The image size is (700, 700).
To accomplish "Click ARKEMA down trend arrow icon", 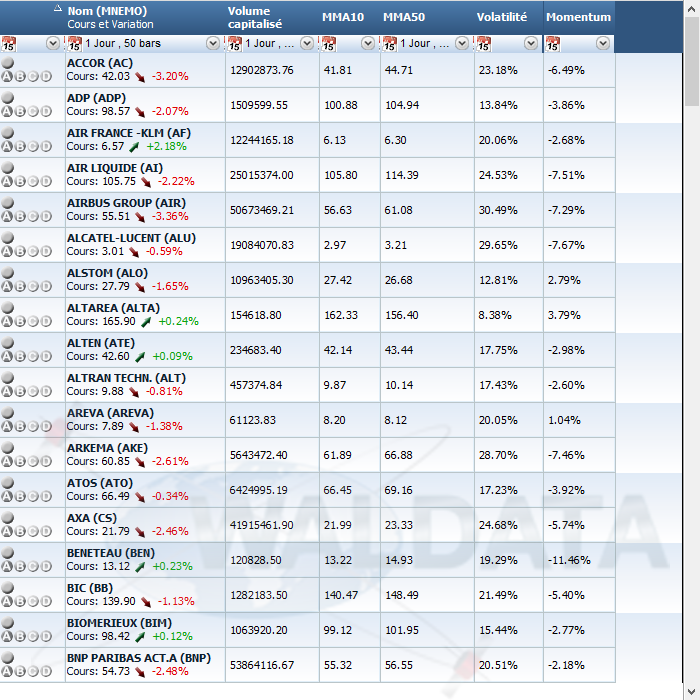I will 140,462.
